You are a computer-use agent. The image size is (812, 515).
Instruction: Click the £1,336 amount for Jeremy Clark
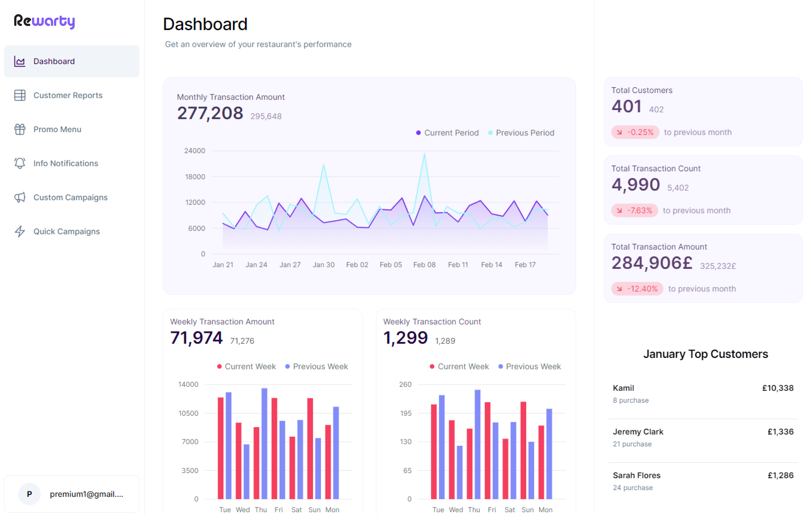pos(781,432)
